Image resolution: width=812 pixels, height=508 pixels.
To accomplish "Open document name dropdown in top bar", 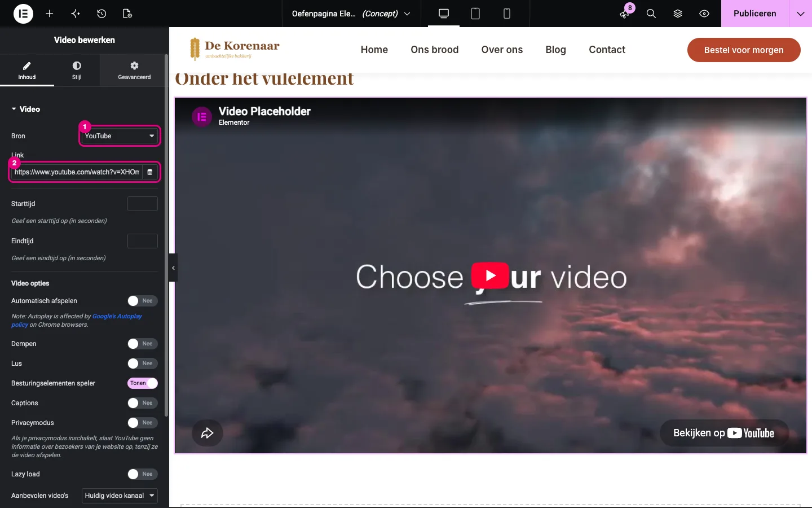I will coord(351,14).
